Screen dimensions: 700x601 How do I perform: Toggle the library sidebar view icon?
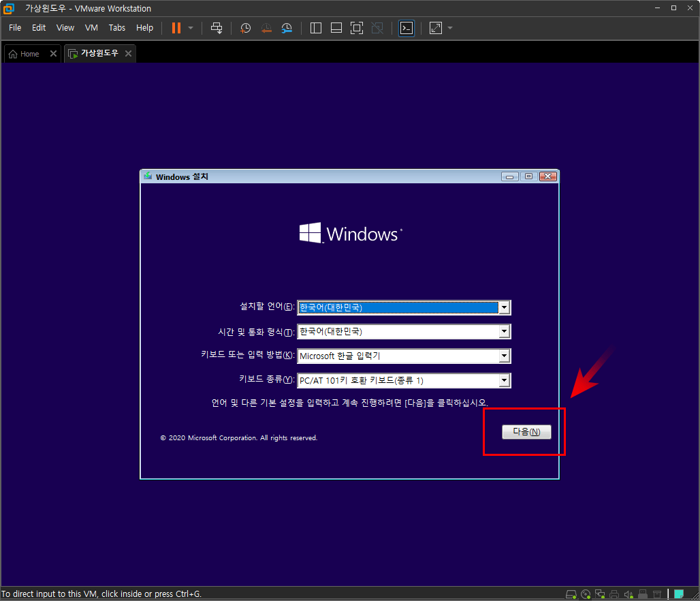click(x=316, y=28)
